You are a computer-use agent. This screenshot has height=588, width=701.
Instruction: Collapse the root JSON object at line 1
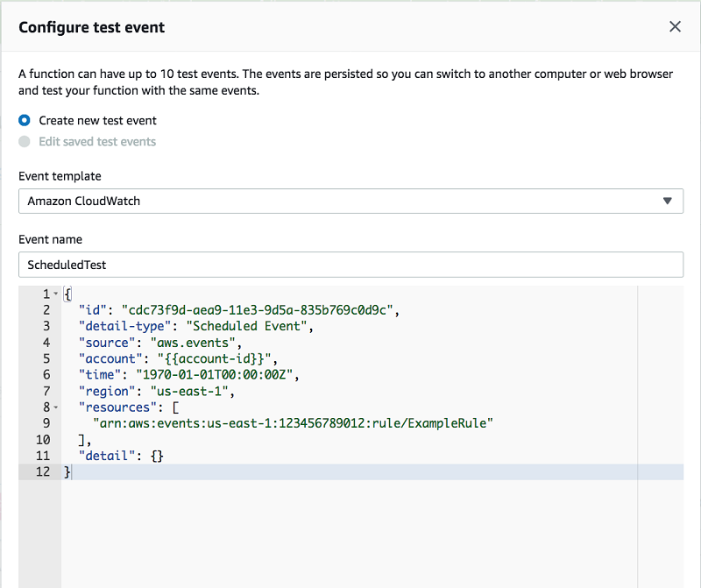(x=56, y=294)
